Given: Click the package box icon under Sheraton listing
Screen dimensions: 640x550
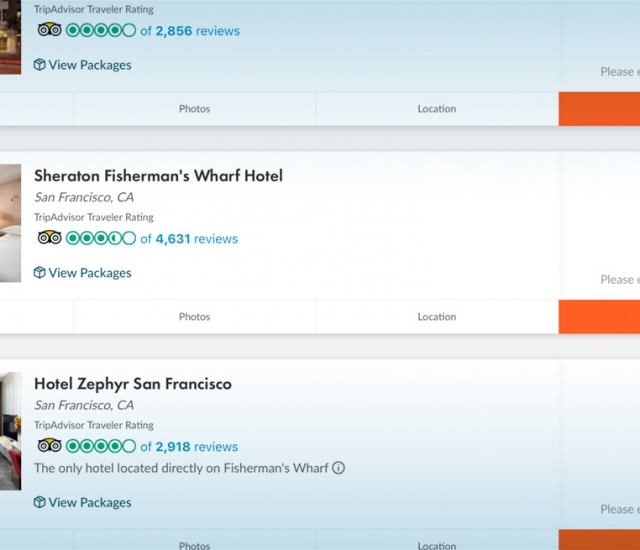Looking at the screenshot, I should (x=39, y=272).
